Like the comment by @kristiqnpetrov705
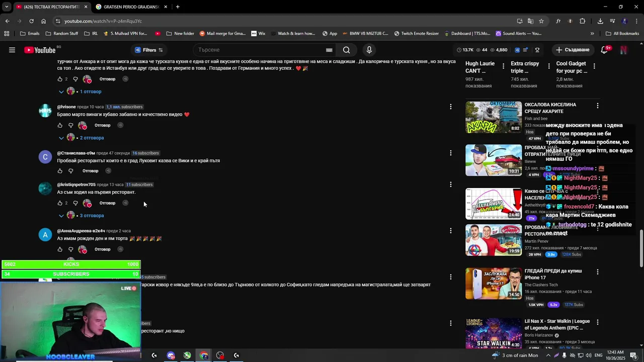 click(x=60, y=203)
